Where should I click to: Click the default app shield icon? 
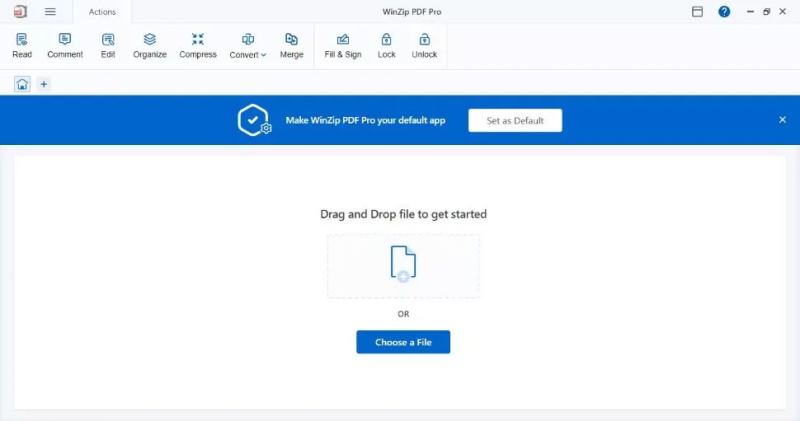pyautogui.click(x=254, y=120)
